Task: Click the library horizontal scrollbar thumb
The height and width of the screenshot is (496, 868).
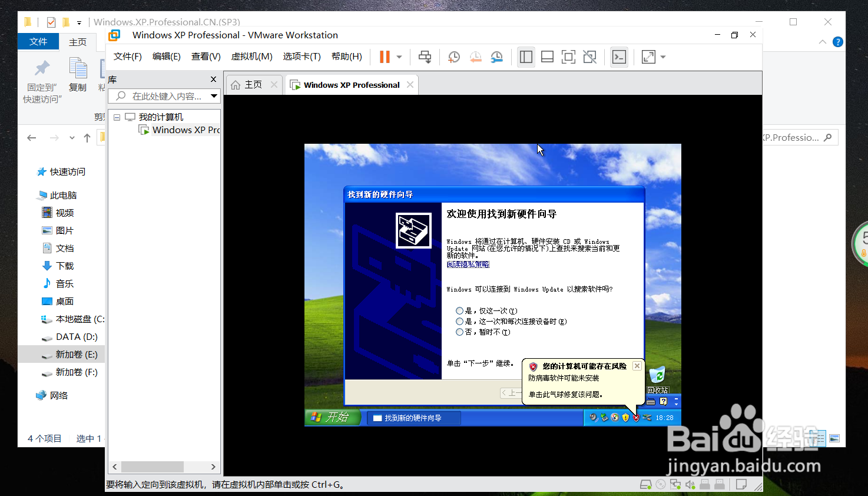Action: (x=153, y=467)
